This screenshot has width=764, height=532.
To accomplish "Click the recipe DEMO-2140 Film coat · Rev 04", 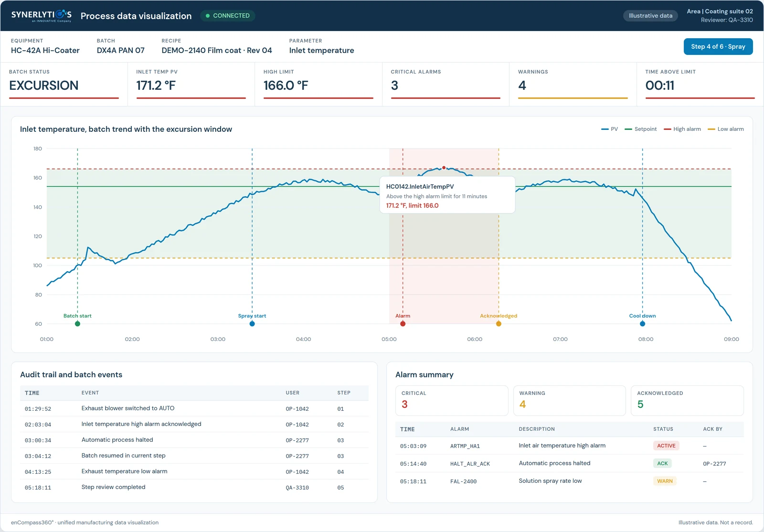I will click(x=217, y=51).
